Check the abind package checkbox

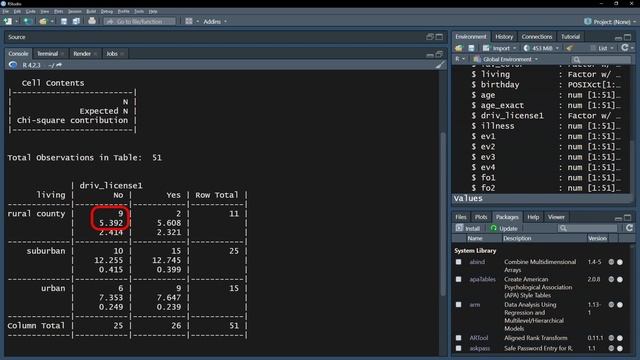click(459, 262)
